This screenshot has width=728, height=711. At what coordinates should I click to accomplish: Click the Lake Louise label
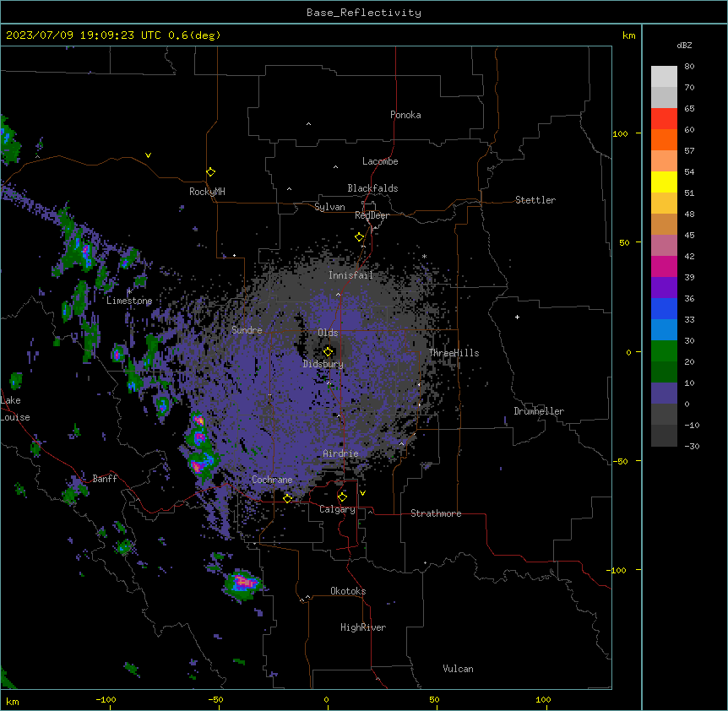[15, 409]
